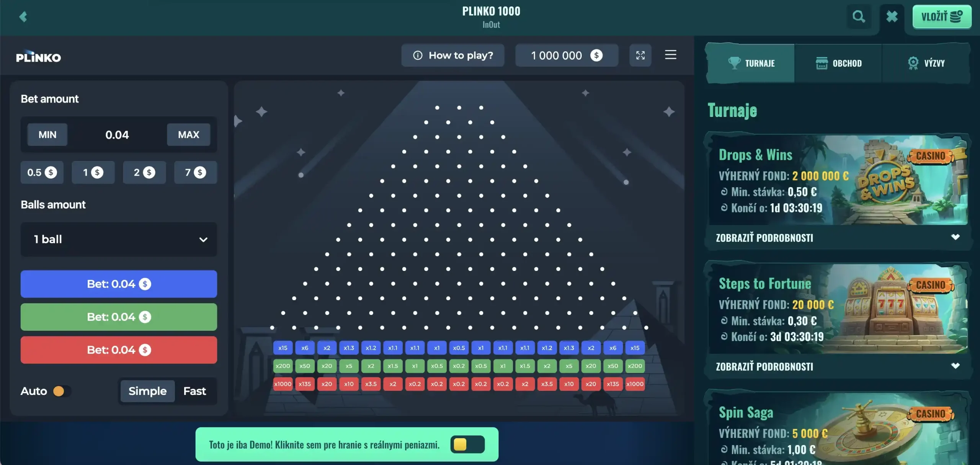Set bet to MAX amount
980x465 pixels.
click(x=188, y=134)
